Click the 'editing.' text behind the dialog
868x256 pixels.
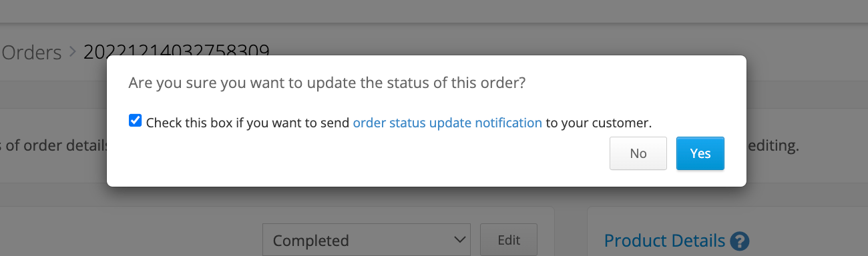pyautogui.click(x=773, y=146)
